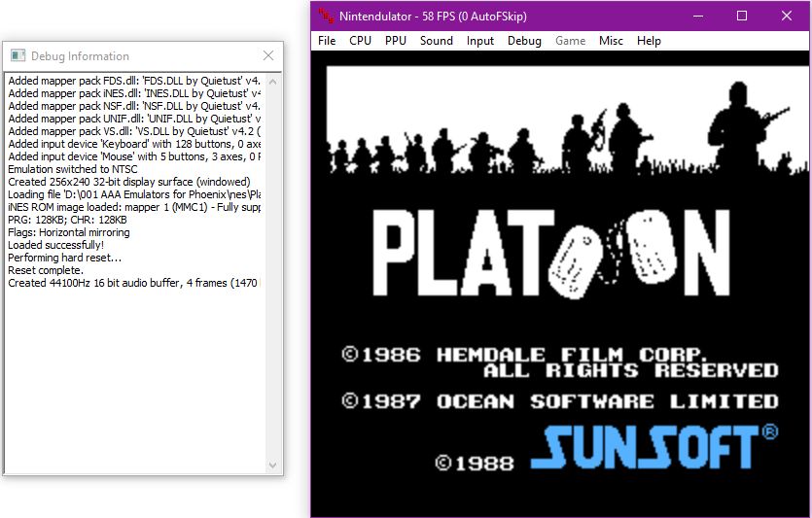
Task: Click the 'Added mapper pack VS.dll' log line
Action: click(134, 131)
